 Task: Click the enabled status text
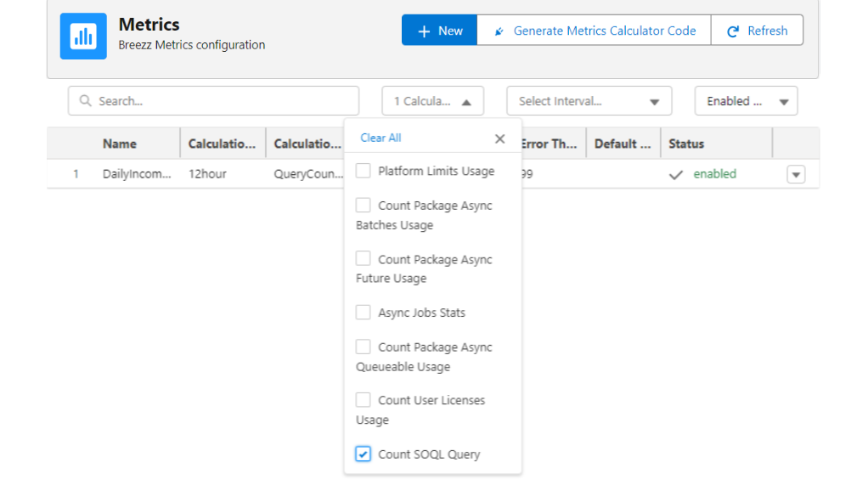[714, 174]
